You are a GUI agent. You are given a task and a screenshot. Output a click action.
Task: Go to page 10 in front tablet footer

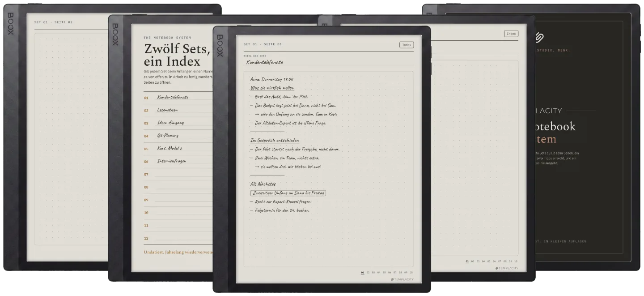411,272
